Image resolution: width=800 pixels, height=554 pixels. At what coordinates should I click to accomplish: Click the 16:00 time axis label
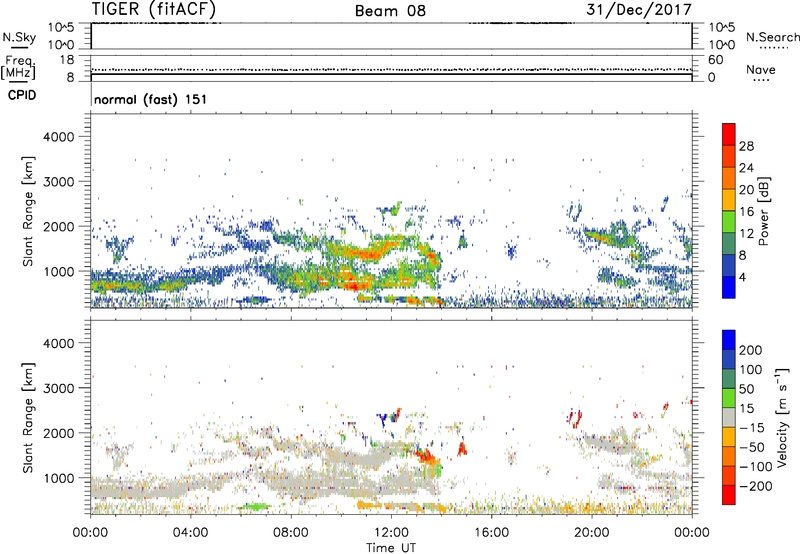click(x=491, y=533)
